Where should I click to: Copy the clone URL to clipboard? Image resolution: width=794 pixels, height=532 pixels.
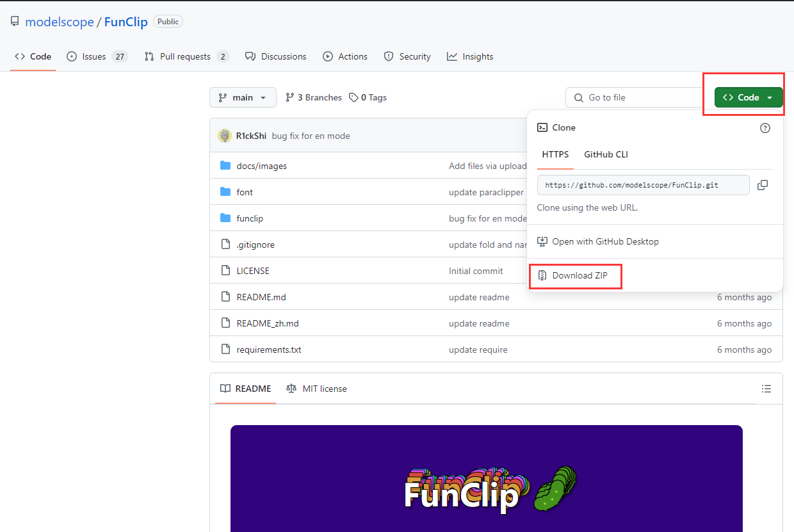click(763, 185)
